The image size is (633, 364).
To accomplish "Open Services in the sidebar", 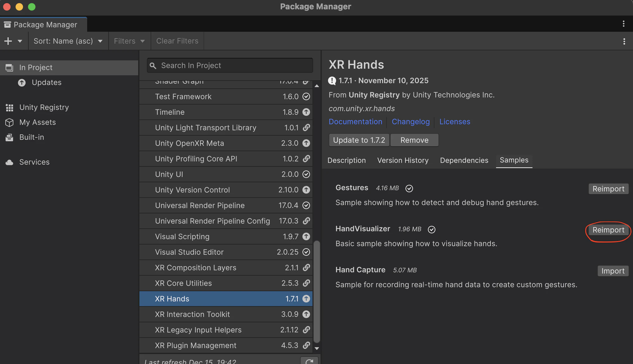I will pyautogui.click(x=69, y=162).
